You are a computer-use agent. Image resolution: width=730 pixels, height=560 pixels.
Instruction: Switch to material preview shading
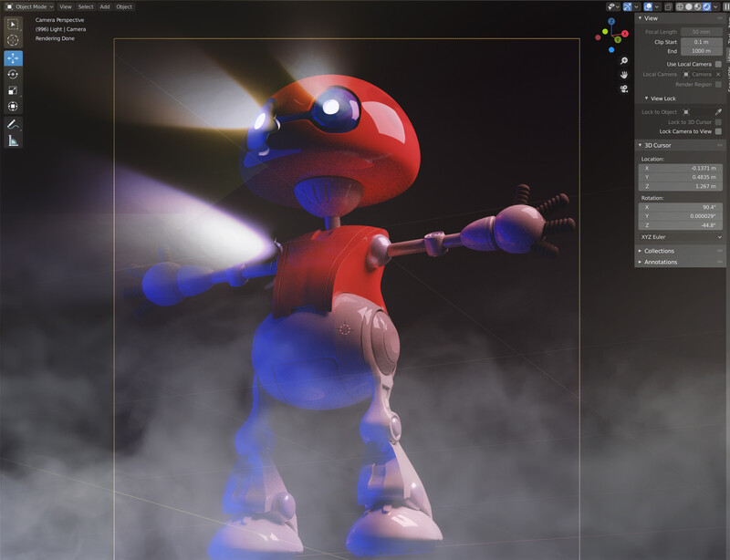tap(697, 7)
